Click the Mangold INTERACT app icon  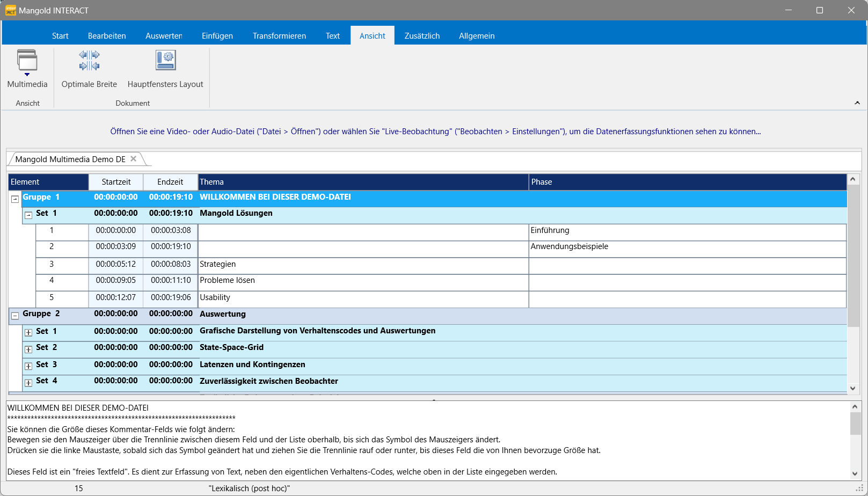coord(10,10)
